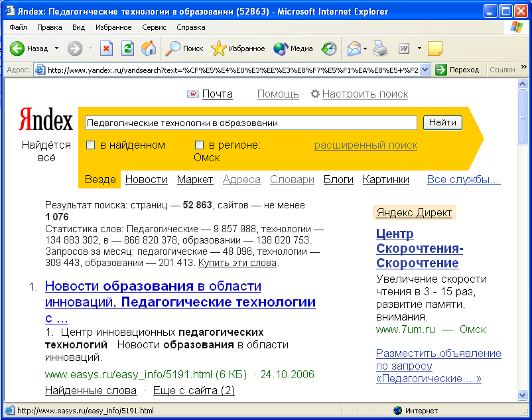
Task: Open the Правка menu
Action: pyautogui.click(x=50, y=27)
